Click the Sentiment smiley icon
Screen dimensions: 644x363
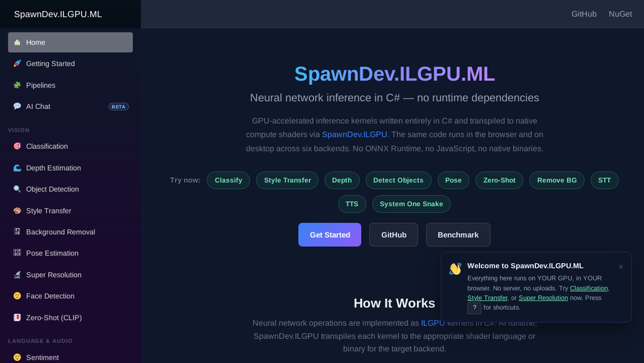17,357
